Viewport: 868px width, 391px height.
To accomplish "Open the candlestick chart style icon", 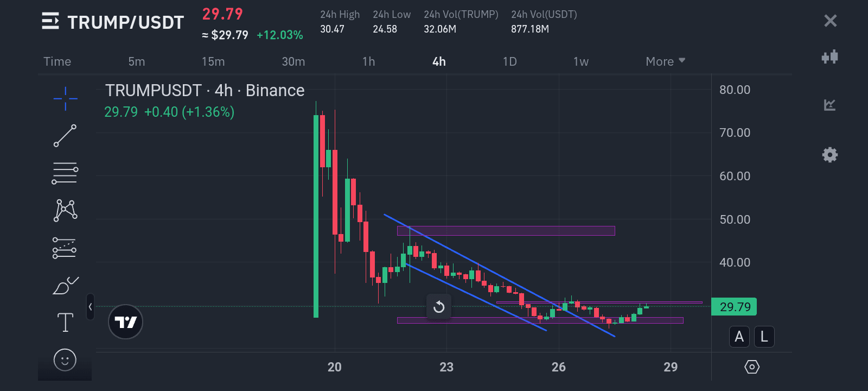I will 829,56.
